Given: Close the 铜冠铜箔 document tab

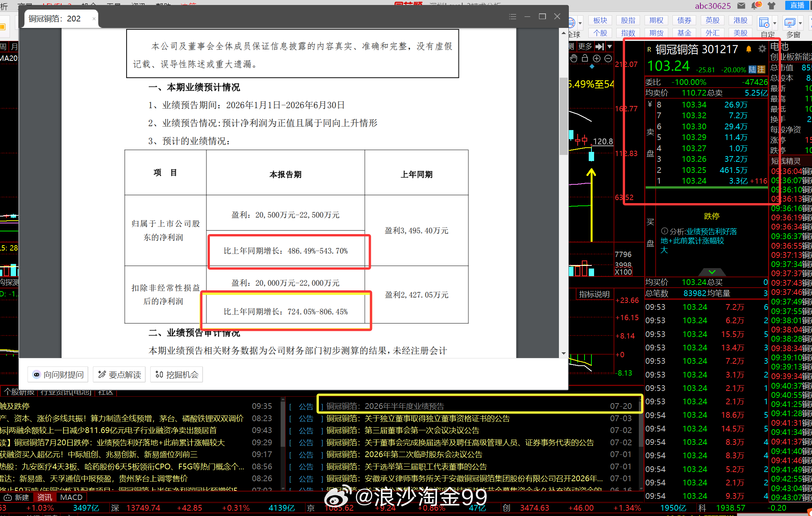Looking at the screenshot, I should tap(94, 19).
